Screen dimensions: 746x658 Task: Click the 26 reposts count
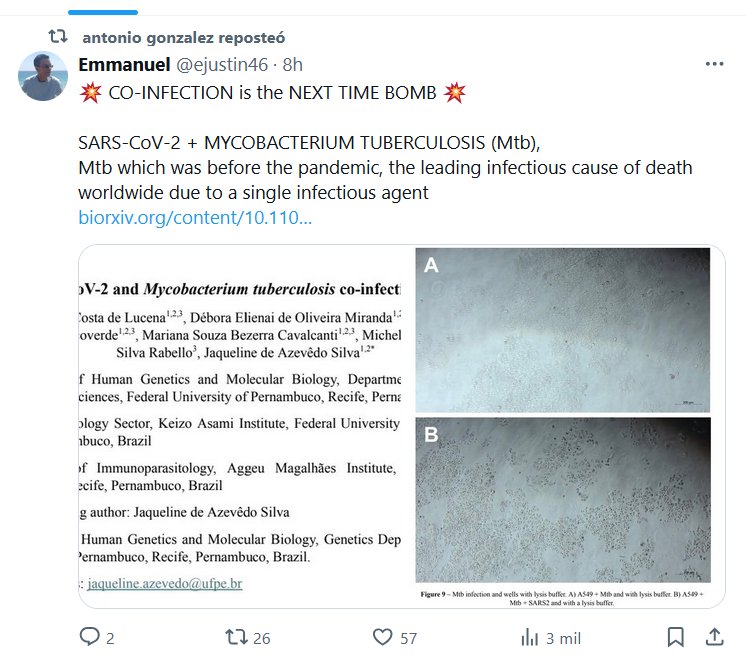[x=262, y=638]
